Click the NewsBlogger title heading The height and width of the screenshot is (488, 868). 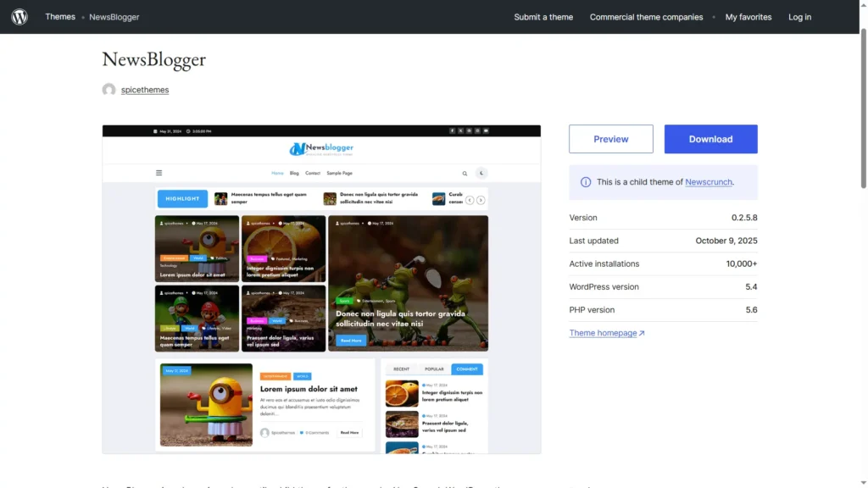point(154,59)
